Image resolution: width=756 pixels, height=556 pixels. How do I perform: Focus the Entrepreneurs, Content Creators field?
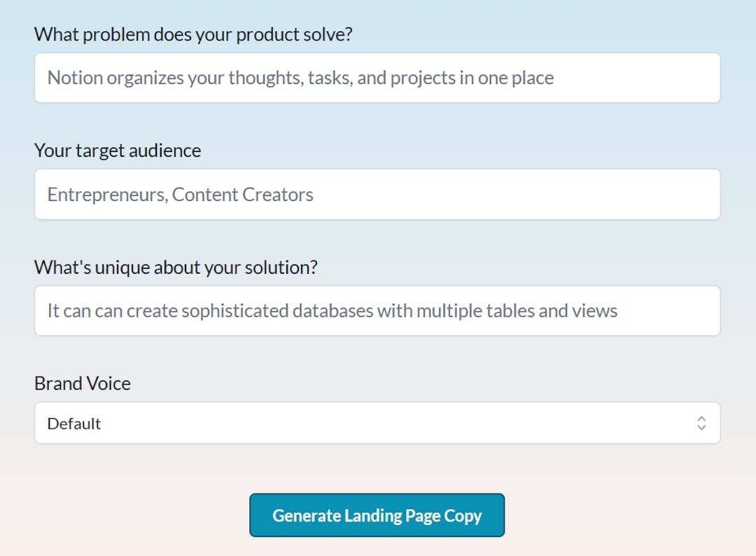tap(378, 194)
